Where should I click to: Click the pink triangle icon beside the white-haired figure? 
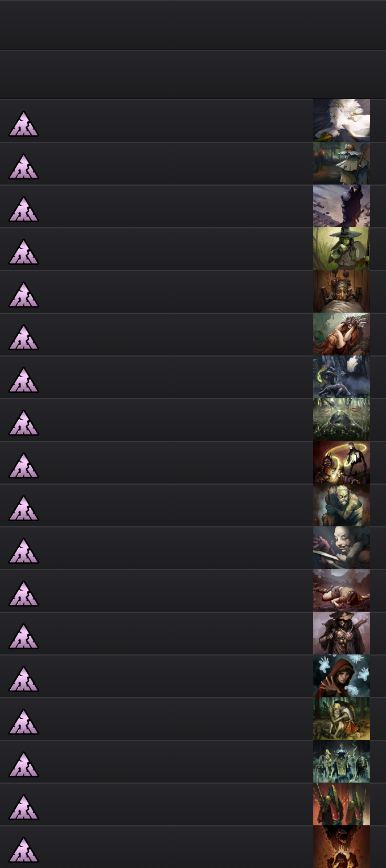click(x=23, y=124)
